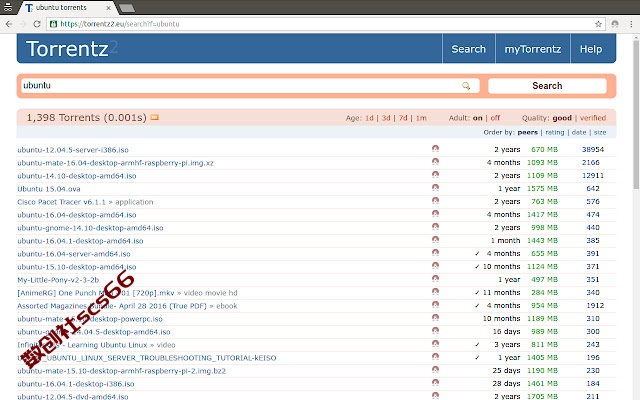Click the icon in ubuntu-16.04.1-desktop-amd64.iso row
Viewport: 640px width, 400px height.
436,240
